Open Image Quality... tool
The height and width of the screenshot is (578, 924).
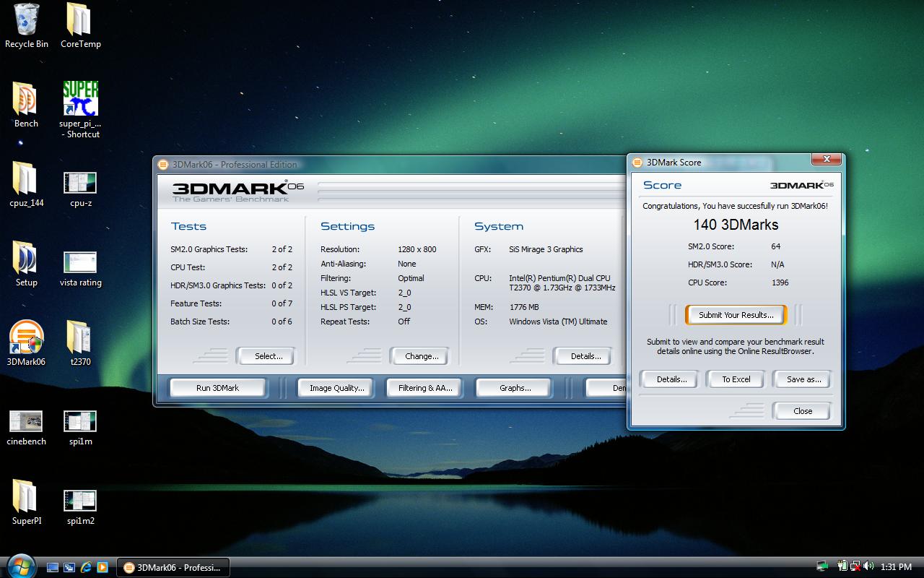336,388
